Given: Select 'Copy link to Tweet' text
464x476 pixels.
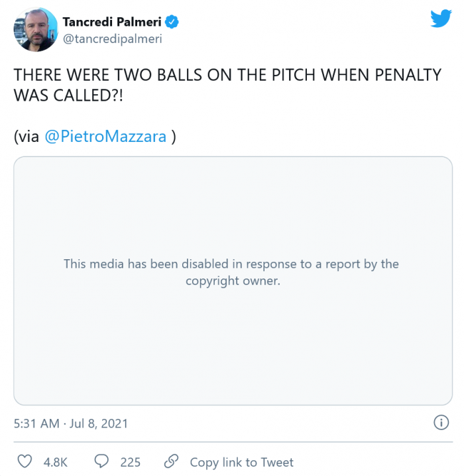Looking at the screenshot, I should [241, 462].
